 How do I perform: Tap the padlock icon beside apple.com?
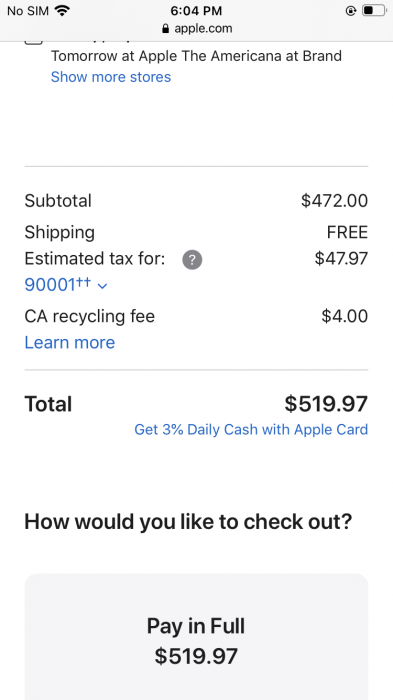click(x=166, y=29)
